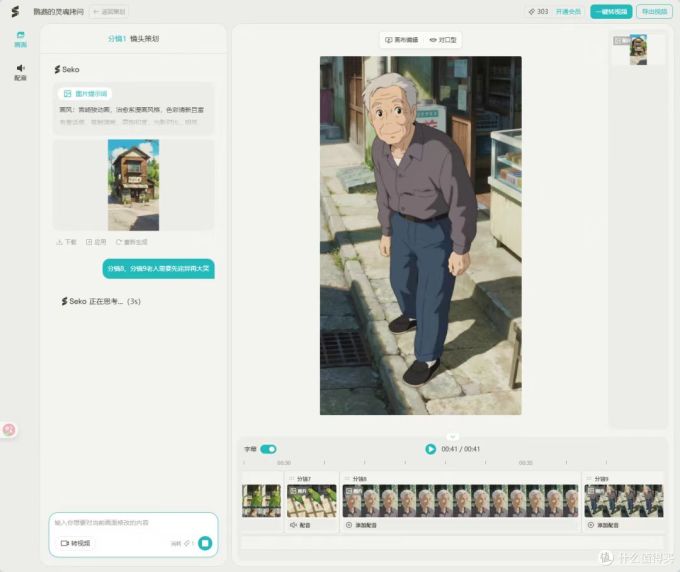Click the project title text in header

(59, 12)
